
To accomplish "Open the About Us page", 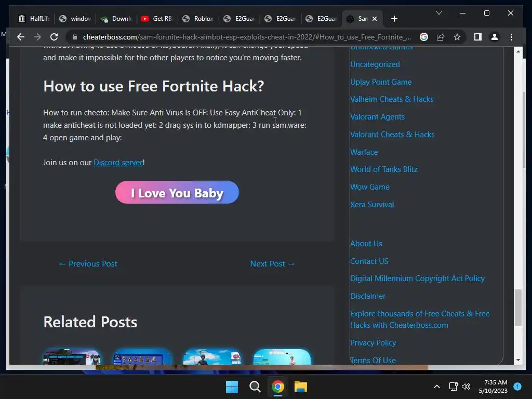I will [x=366, y=244].
